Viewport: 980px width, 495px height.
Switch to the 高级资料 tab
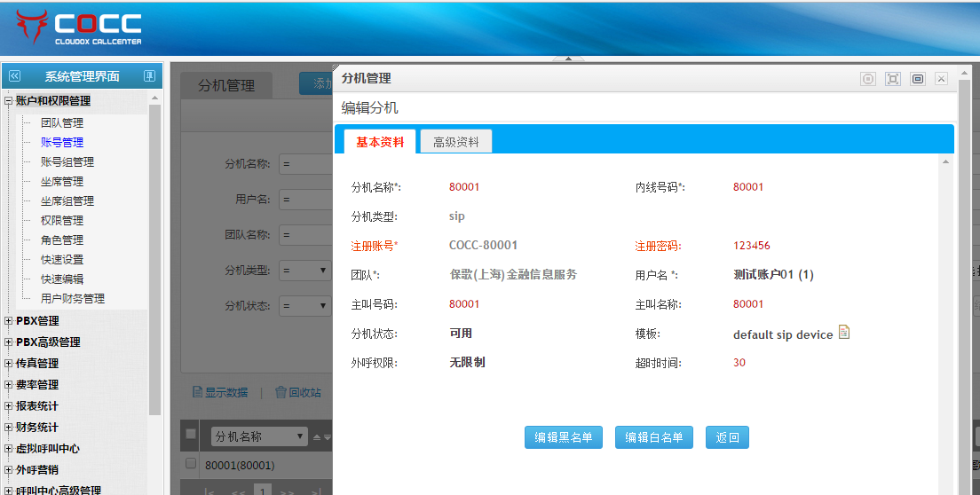455,142
